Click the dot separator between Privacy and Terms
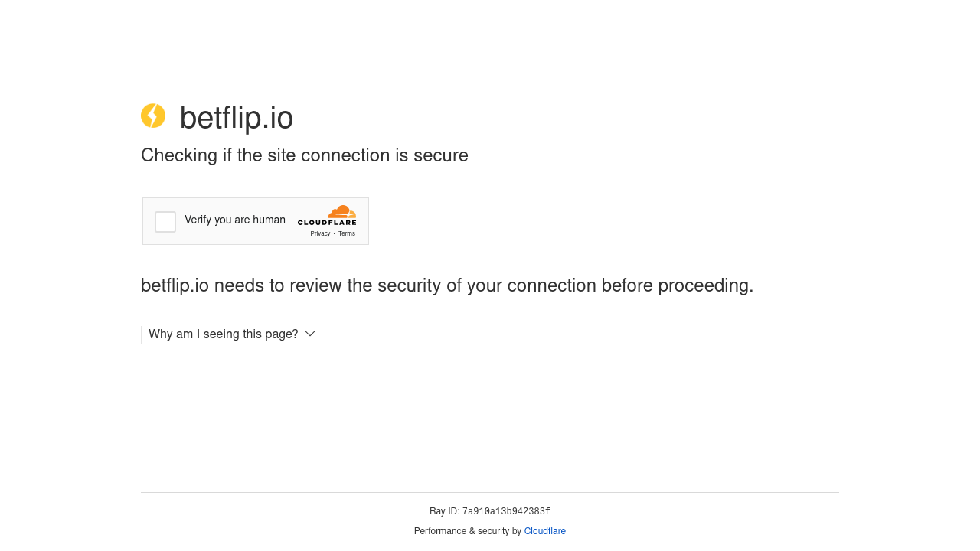This screenshot has width=980, height=551. click(335, 233)
